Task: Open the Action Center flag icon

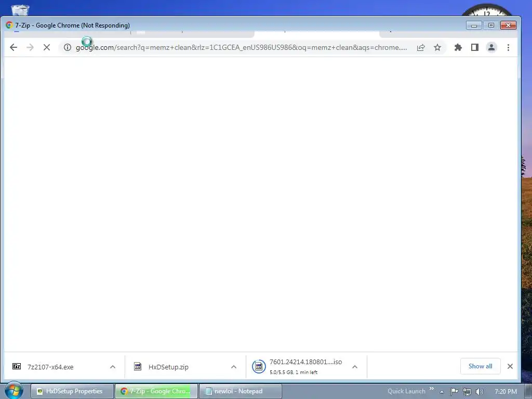Action: click(454, 392)
